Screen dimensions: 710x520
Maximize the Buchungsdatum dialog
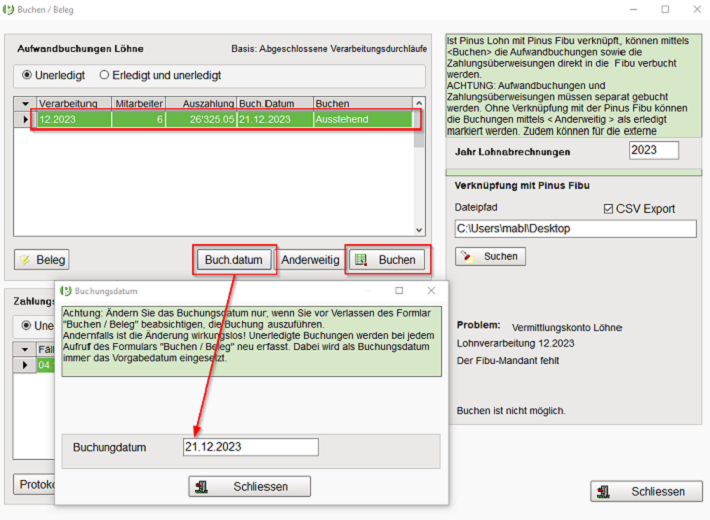pyautogui.click(x=399, y=290)
